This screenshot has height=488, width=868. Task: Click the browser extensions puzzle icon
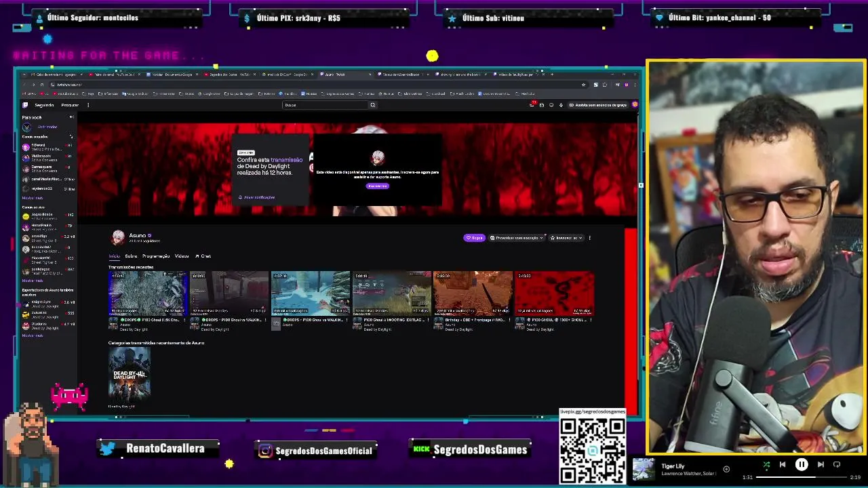click(605, 85)
